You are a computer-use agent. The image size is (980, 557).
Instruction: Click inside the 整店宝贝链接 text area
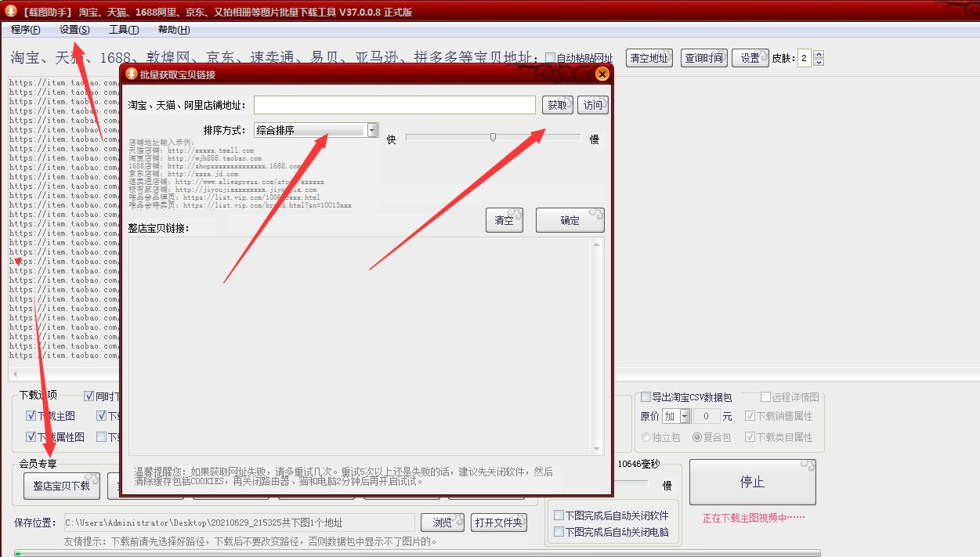click(360, 345)
